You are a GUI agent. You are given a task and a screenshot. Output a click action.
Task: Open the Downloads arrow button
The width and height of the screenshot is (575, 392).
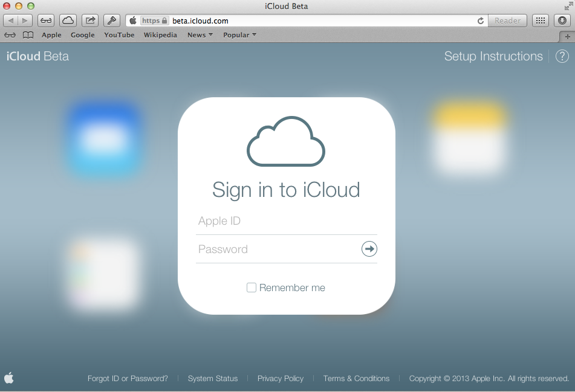(x=562, y=21)
